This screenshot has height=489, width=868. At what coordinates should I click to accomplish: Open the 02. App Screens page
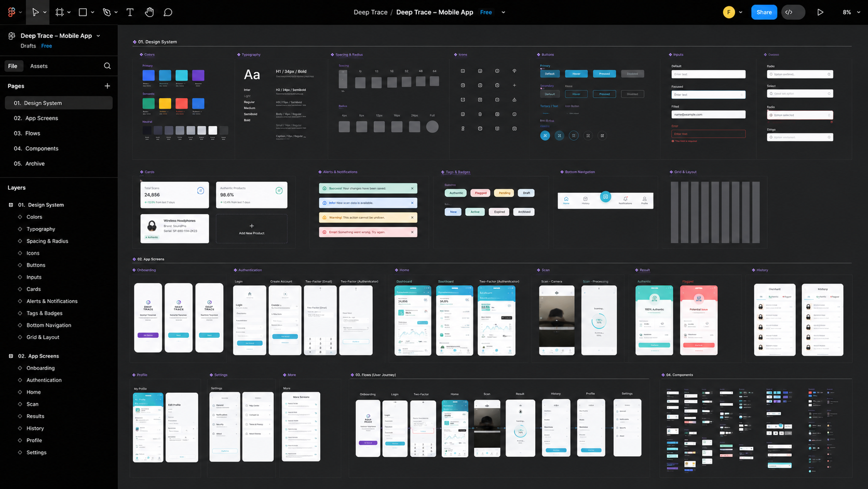(x=59, y=118)
